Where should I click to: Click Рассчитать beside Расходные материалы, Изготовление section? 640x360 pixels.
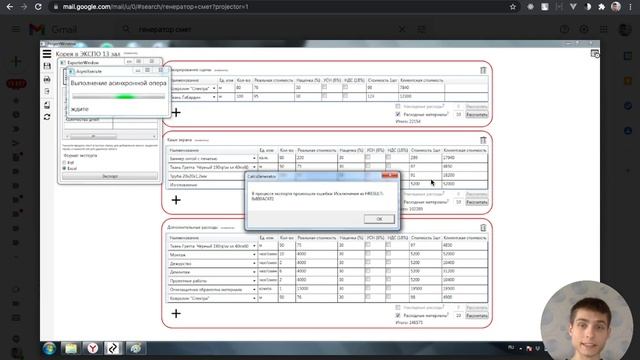(x=477, y=202)
